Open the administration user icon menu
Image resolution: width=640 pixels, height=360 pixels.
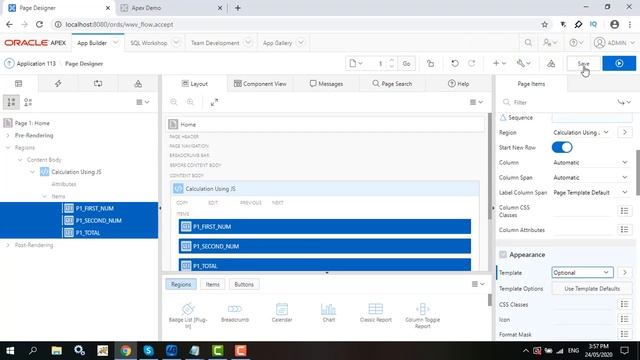549,43
